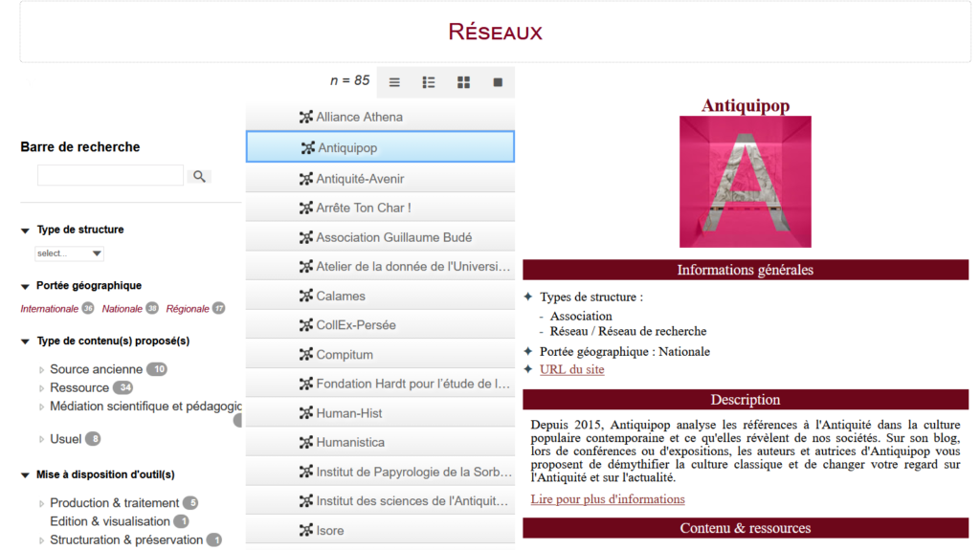Open Lire pour plus d'informations link

608,499
